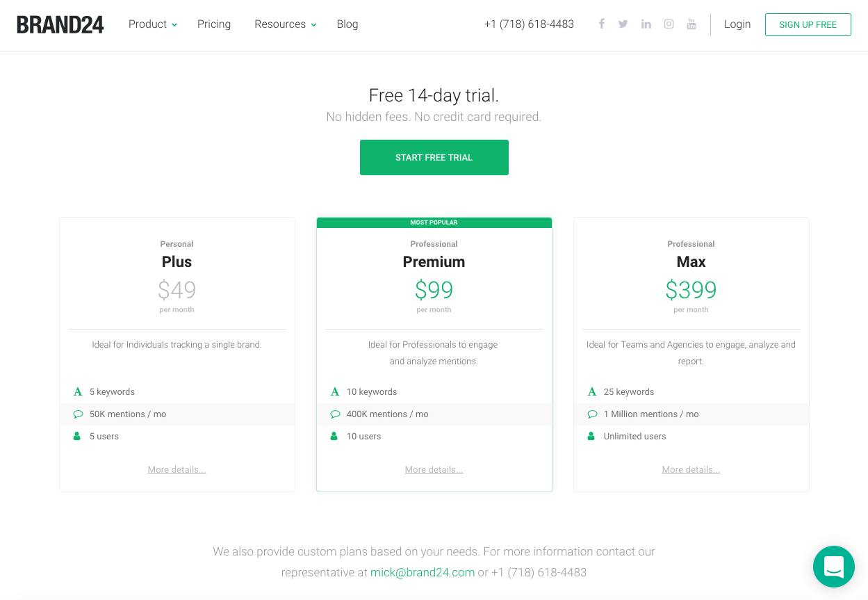Click the Brand24 logo

(x=60, y=24)
